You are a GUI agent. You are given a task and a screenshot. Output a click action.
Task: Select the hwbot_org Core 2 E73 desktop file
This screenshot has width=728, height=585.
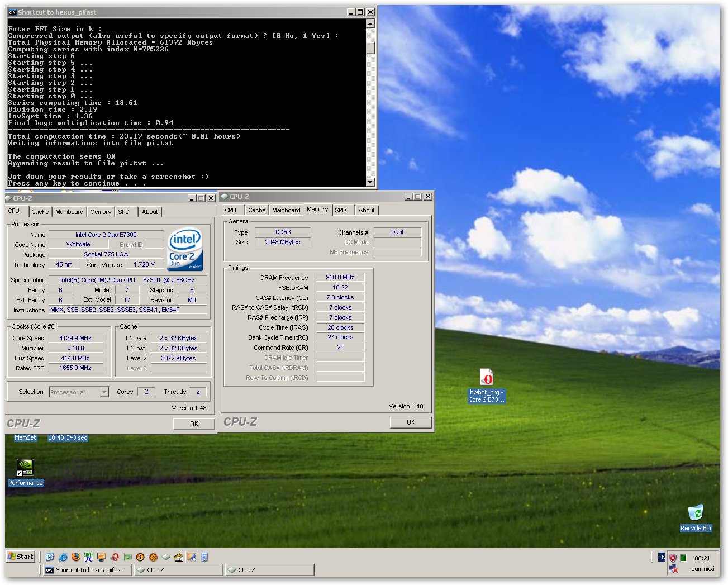486,386
